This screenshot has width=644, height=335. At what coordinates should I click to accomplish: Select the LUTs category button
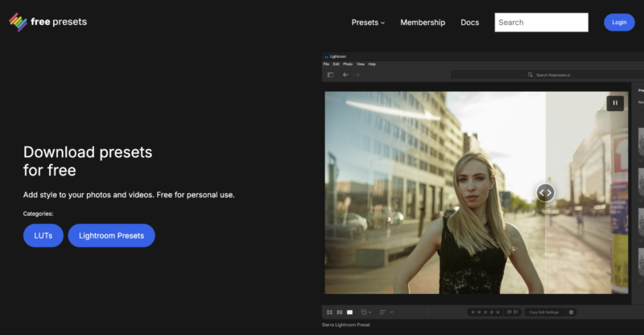click(x=43, y=235)
